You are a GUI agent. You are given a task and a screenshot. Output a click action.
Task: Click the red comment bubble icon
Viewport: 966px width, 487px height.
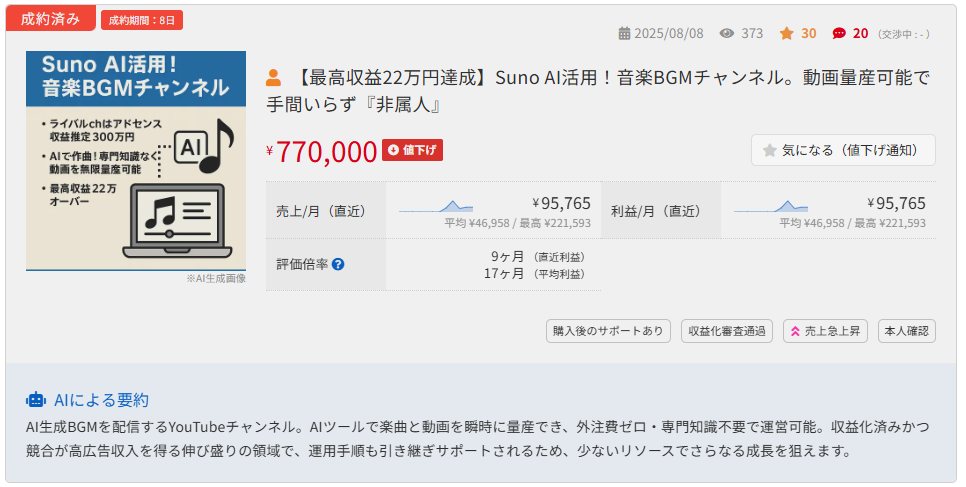pos(839,33)
